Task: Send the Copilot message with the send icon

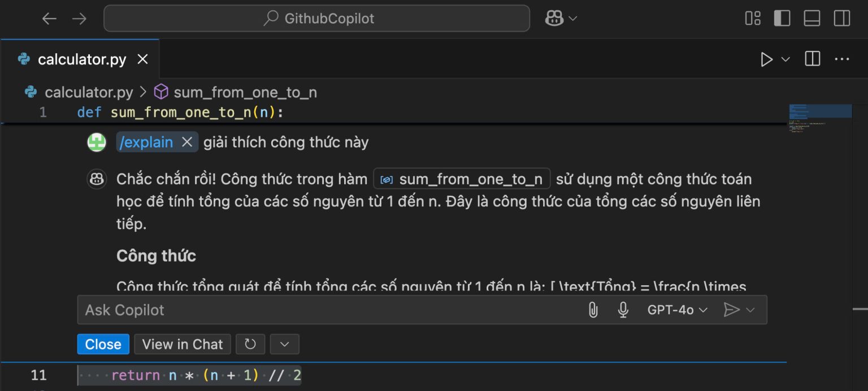Action: tap(733, 310)
